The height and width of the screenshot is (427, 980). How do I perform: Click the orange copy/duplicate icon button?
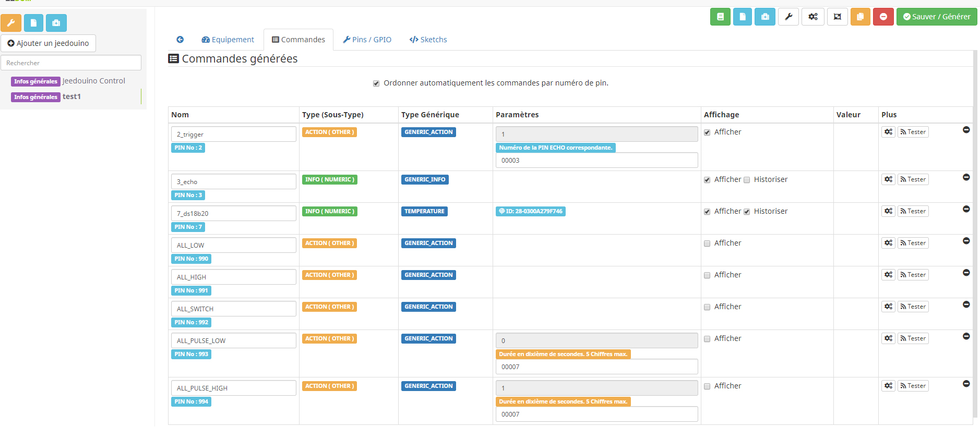860,17
